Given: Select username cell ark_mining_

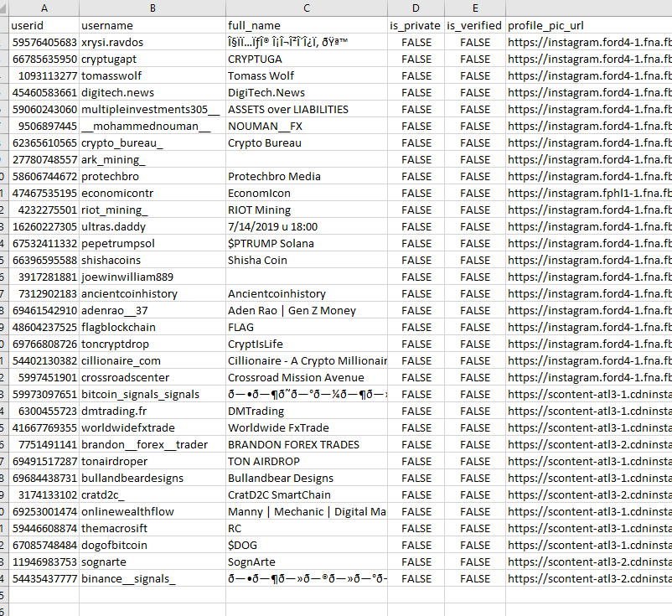Looking at the screenshot, I should pos(152,159).
